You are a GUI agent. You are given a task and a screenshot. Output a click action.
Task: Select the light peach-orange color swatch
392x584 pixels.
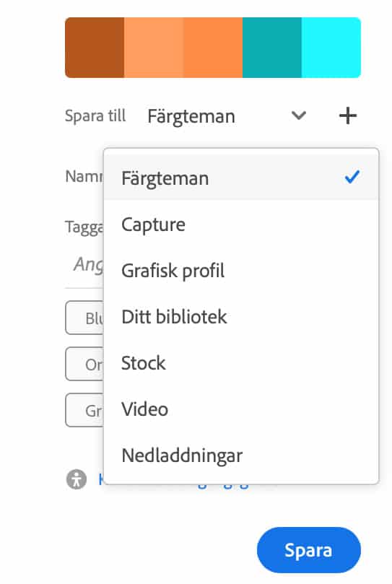[x=154, y=48]
